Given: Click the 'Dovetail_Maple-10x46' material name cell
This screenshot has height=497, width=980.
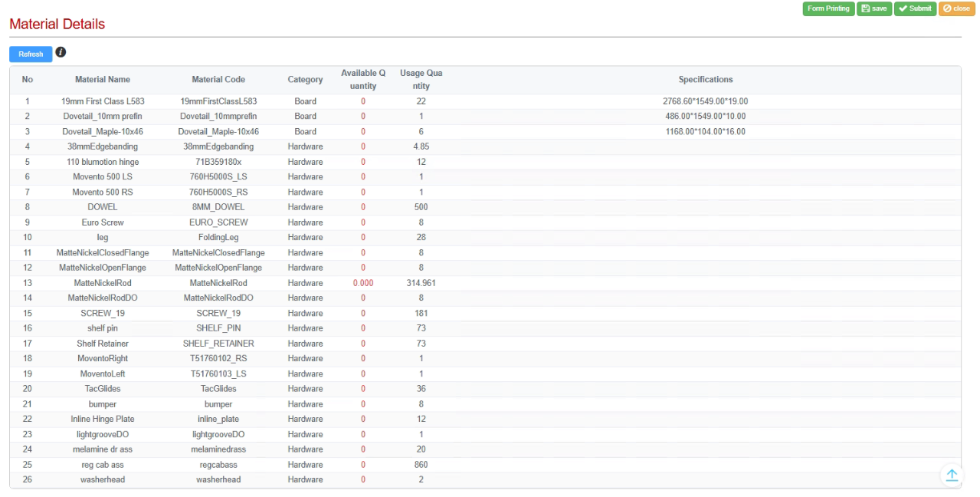Looking at the screenshot, I should point(103,132).
